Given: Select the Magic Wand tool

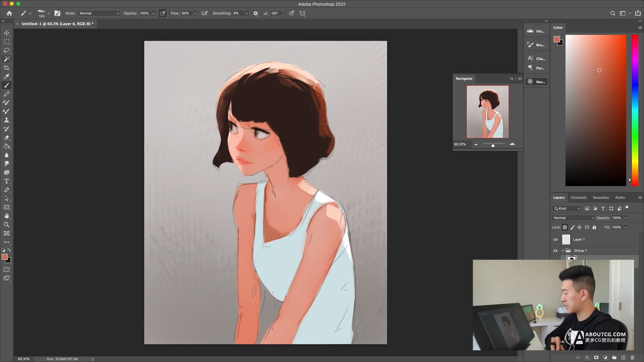Looking at the screenshot, I should tap(6, 59).
